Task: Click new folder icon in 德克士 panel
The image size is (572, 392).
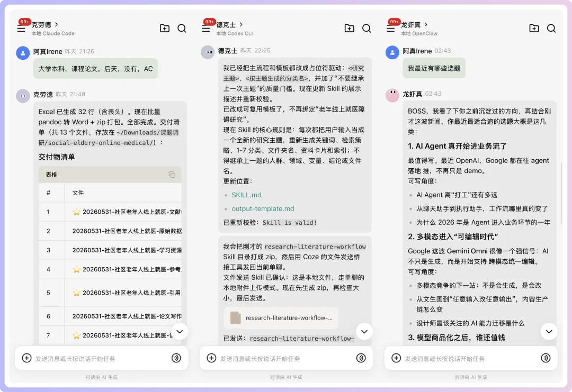Action: click(349, 28)
